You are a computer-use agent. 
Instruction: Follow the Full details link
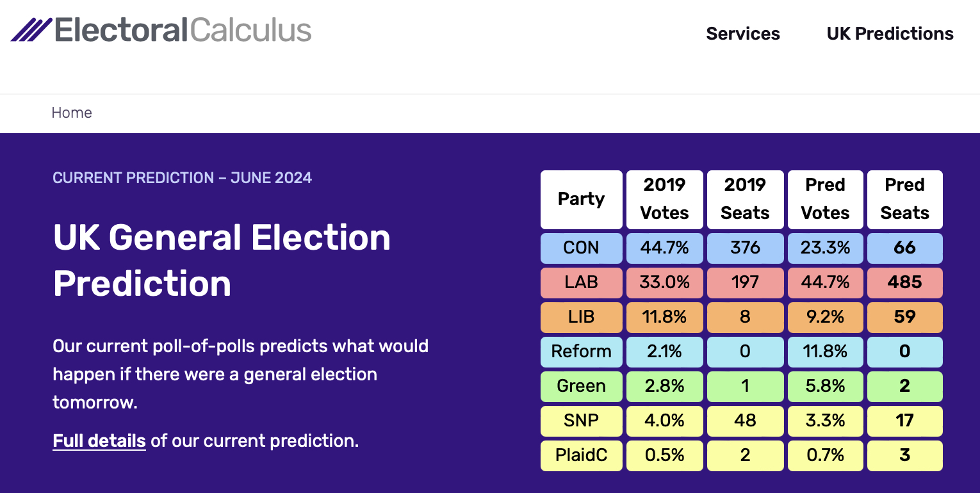[x=99, y=440]
